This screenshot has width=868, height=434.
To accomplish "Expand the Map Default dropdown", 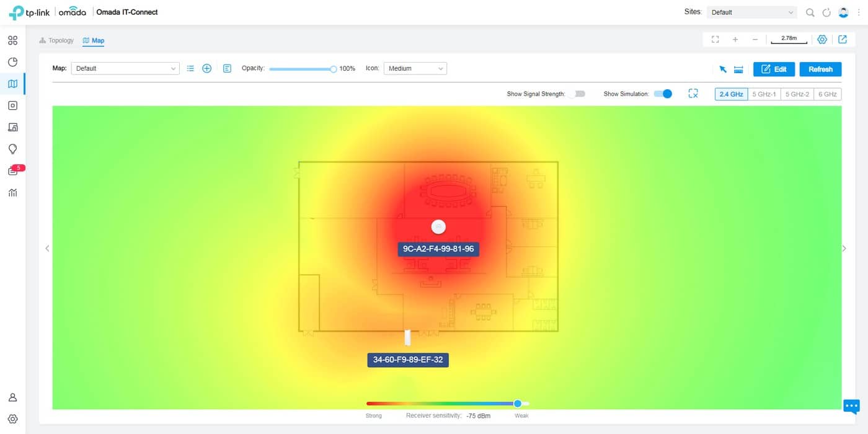I will (x=125, y=69).
